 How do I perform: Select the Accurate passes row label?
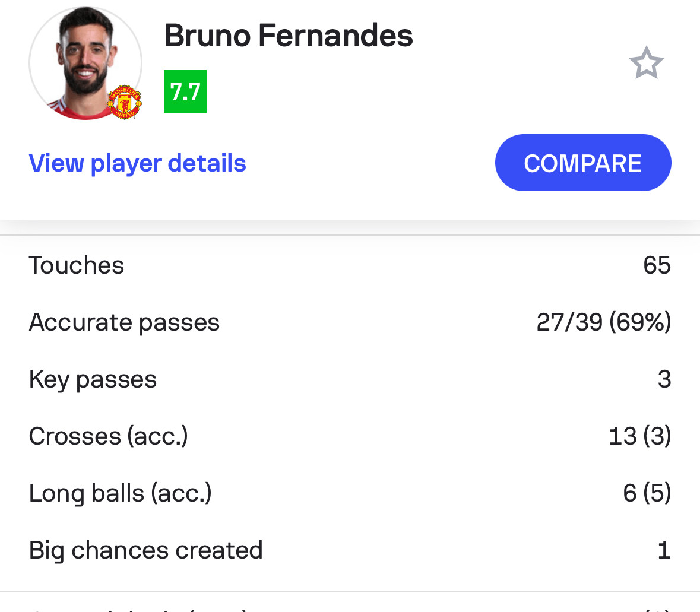pyautogui.click(x=124, y=322)
